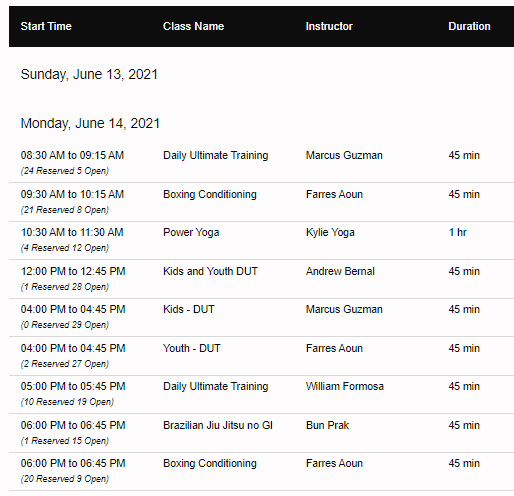Open the Brazilian Jiu Jitsu no GI class
This screenshot has height=496, width=514.
(218, 425)
